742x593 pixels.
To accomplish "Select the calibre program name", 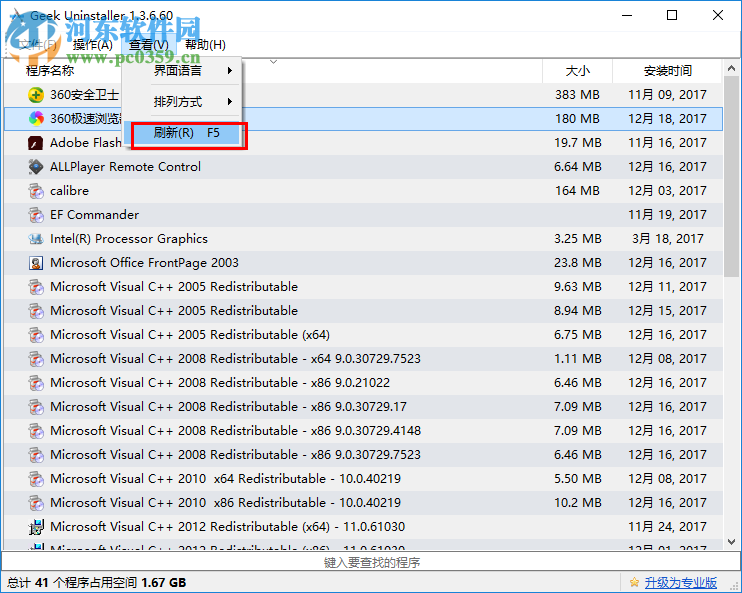I will pos(69,191).
